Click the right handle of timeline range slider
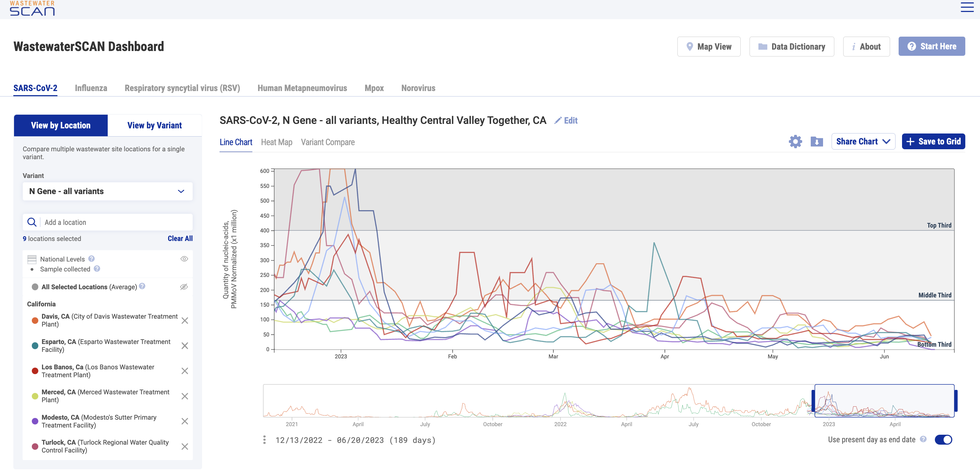 point(955,400)
